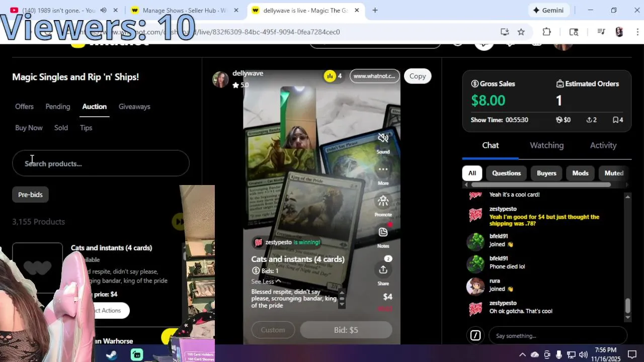The width and height of the screenshot is (644, 362).
Task: Click the Meet Now camera tray icon
Action: pyautogui.click(x=547, y=354)
